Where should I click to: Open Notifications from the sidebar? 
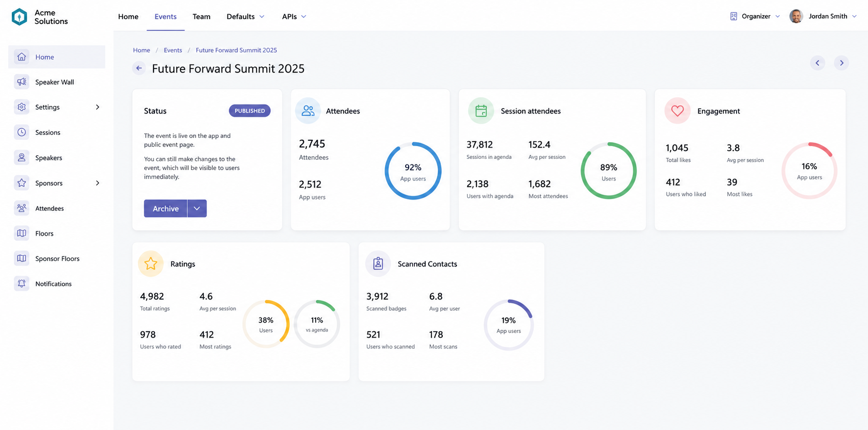point(57,283)
